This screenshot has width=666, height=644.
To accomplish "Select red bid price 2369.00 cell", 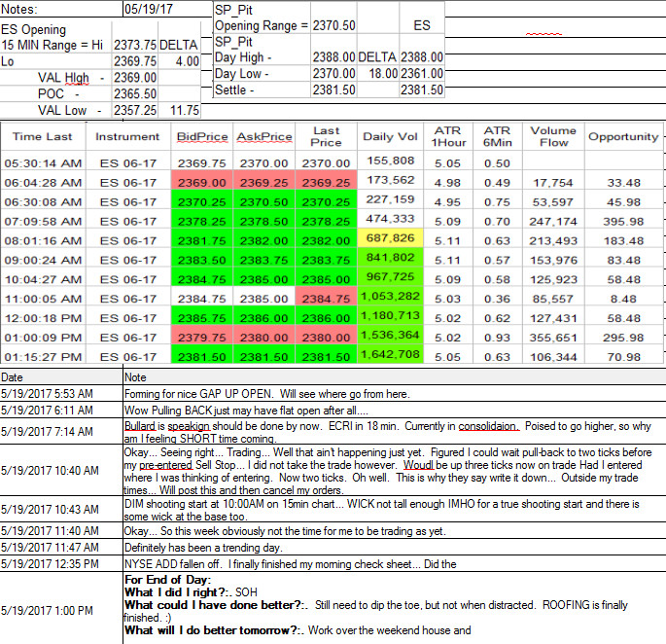I will tap(202, 183).
